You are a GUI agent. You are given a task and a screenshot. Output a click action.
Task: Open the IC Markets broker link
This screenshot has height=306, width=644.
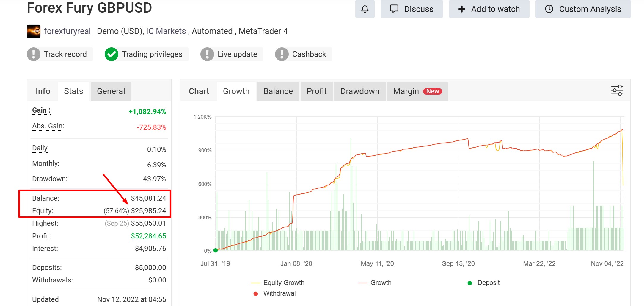pos(166,31)
